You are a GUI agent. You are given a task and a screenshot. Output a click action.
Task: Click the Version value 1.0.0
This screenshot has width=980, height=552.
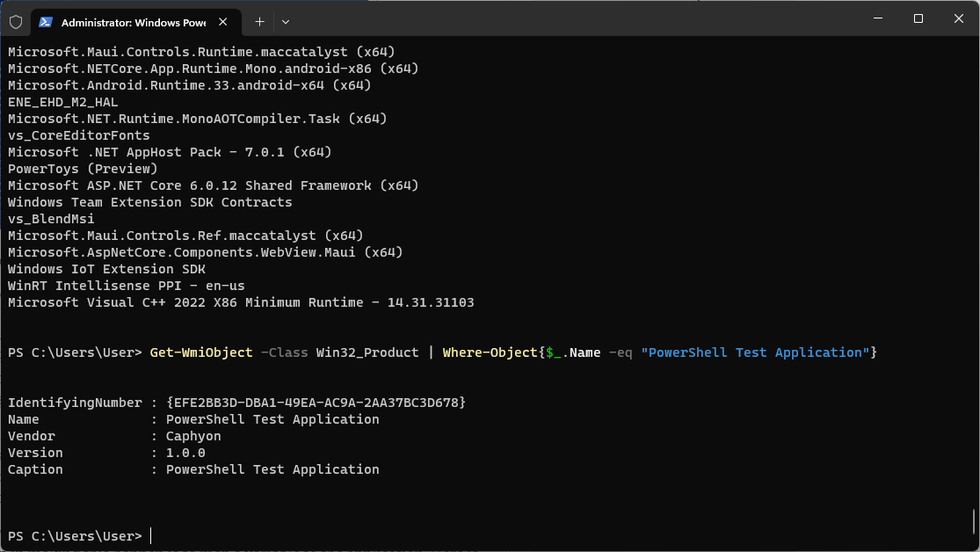185,453
